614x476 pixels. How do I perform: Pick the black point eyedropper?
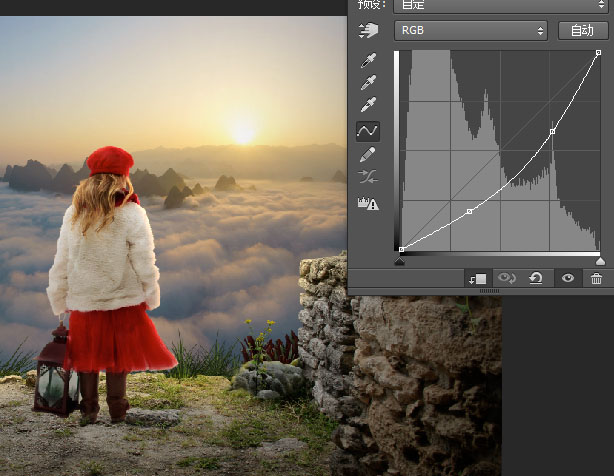(x=368, y=60)
